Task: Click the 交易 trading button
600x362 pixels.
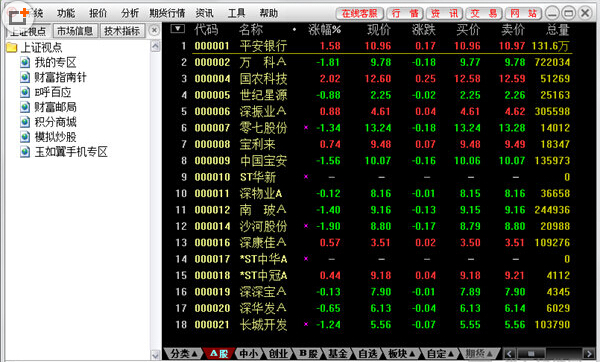Action: [484, 14]
